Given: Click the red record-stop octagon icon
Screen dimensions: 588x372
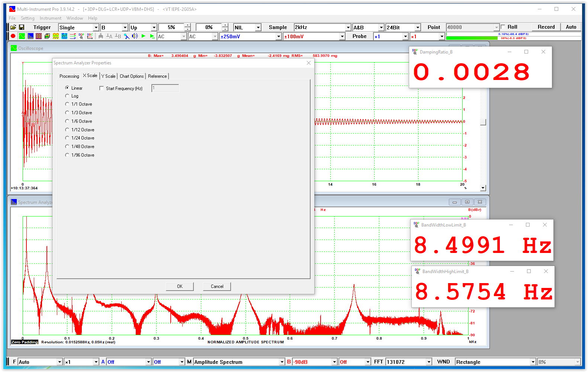Looking at the screenshot, I should point(13,36).
